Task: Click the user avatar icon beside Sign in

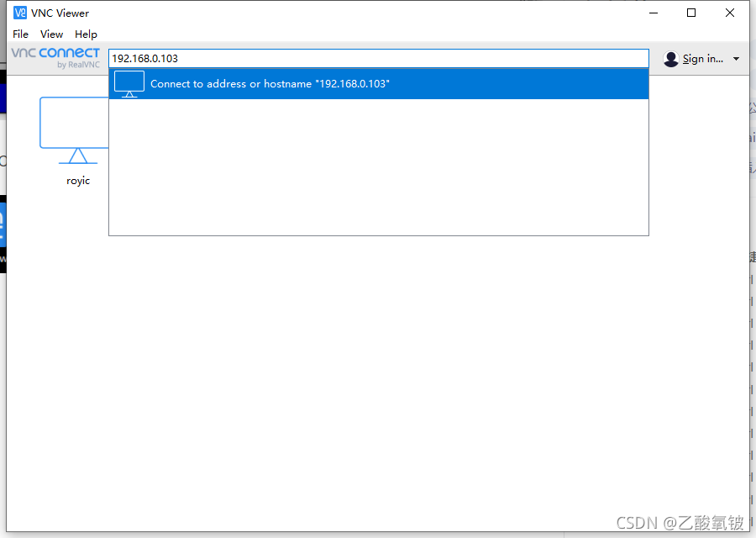Action: (670, 59)
